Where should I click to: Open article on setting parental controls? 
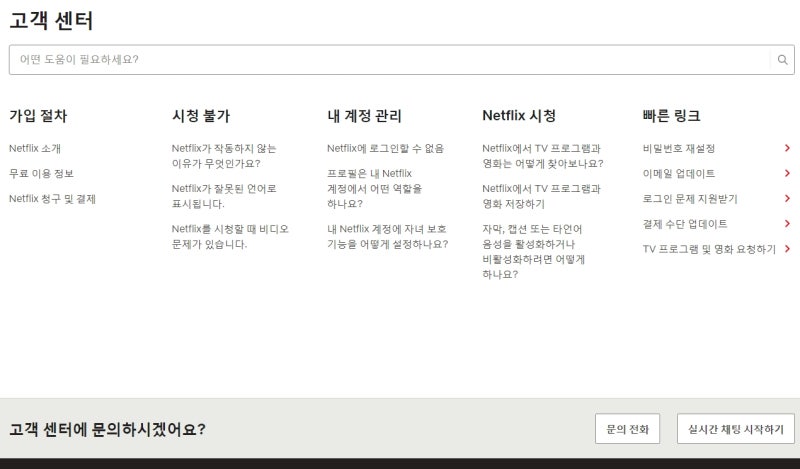pos(388,236)
